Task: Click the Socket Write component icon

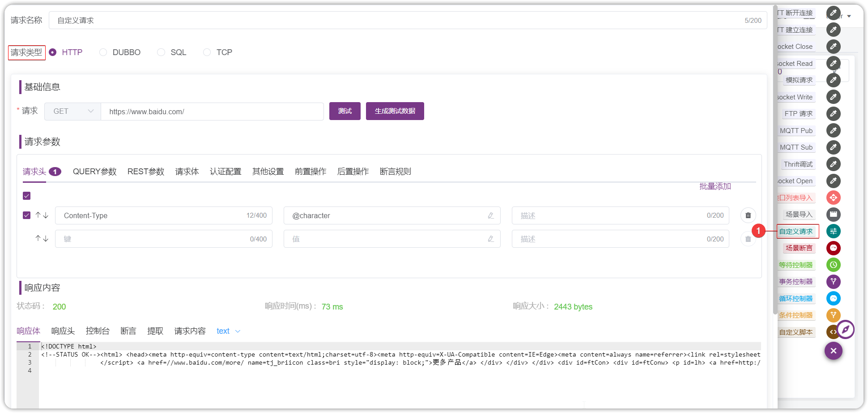Action: click(833, 97)
